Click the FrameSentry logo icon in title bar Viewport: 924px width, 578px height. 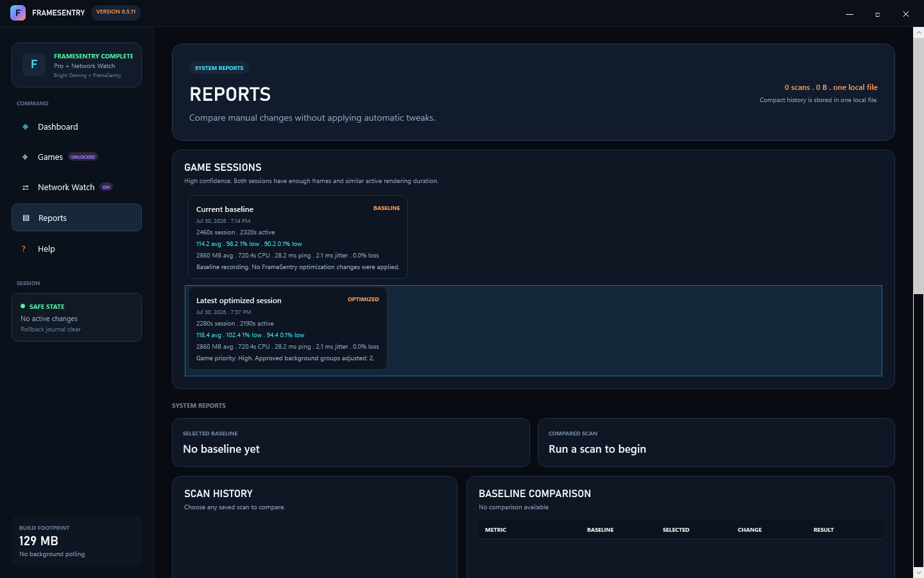pos(18,13)
